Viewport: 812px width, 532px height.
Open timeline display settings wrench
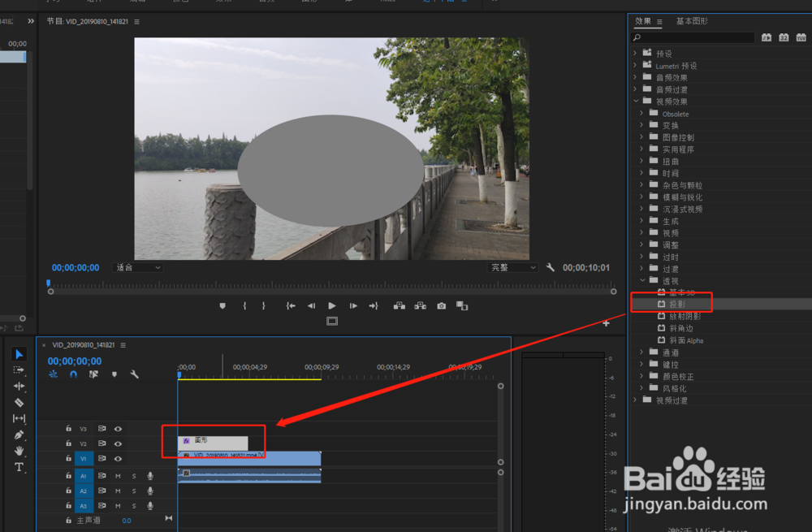pyautogui.click(x=135, y=374)
